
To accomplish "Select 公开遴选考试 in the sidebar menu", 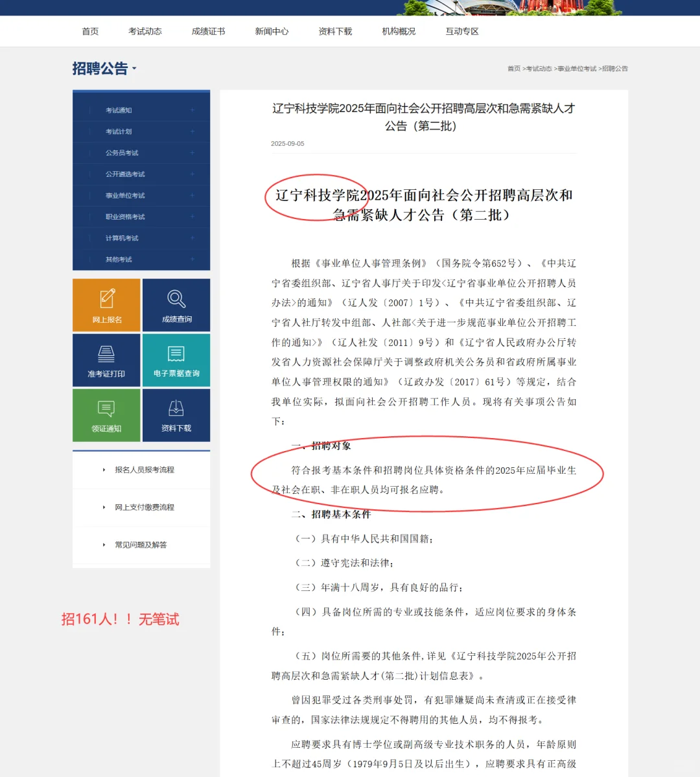I will tap(125, 174).
